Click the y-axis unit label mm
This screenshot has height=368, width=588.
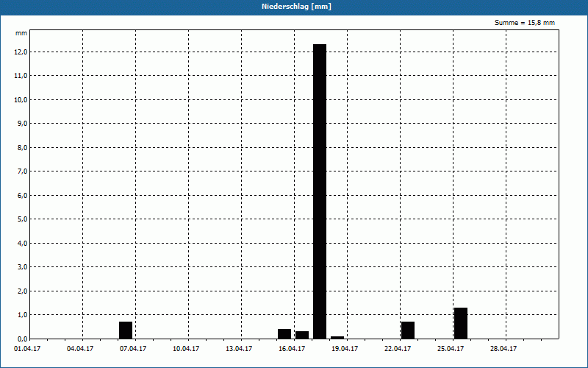(x=21, y=33)
